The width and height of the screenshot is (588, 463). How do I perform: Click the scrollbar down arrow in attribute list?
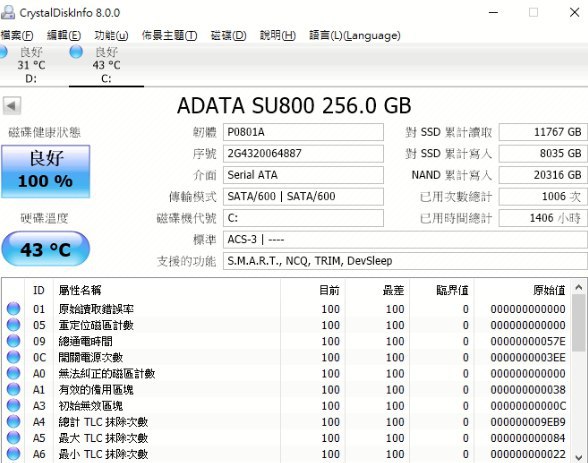(579, 457)
